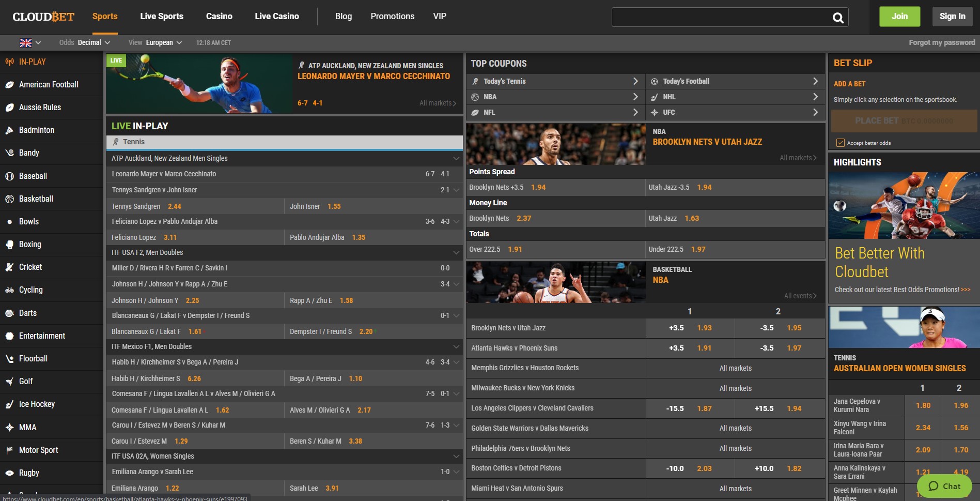Click the NBA basketball coupon icon

click(x=475, y=97)
